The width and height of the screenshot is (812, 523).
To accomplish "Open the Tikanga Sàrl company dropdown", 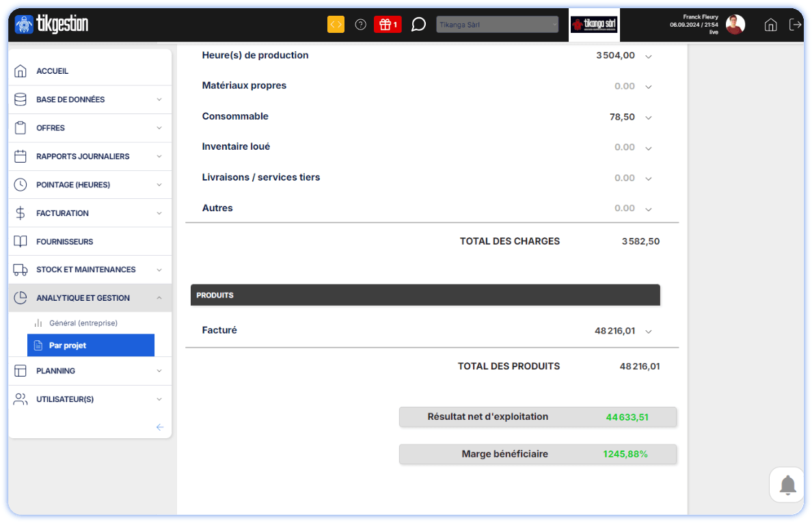I will [x=498, y=25].
